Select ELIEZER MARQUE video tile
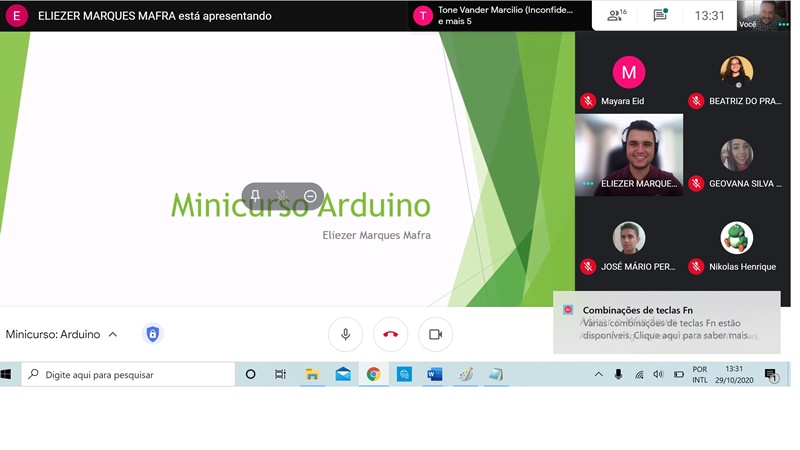 pyautogui.click(x=629, y=155)
